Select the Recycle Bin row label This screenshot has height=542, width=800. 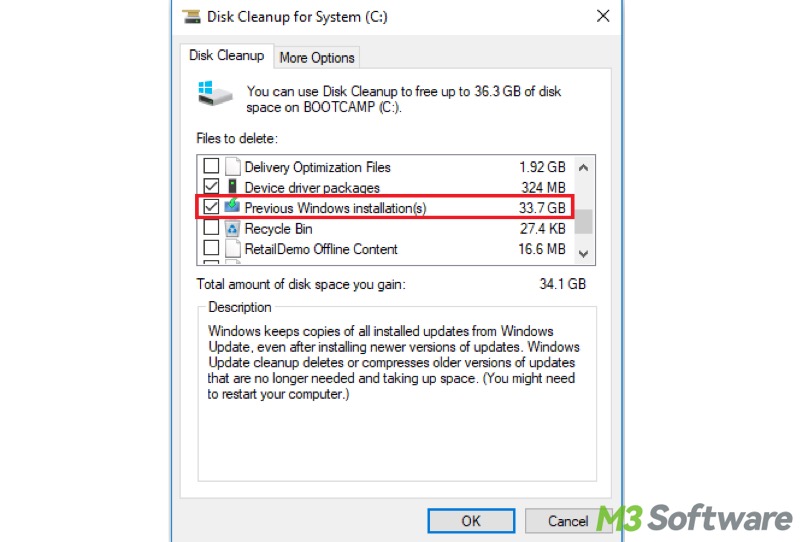click(x=278, y=229)
